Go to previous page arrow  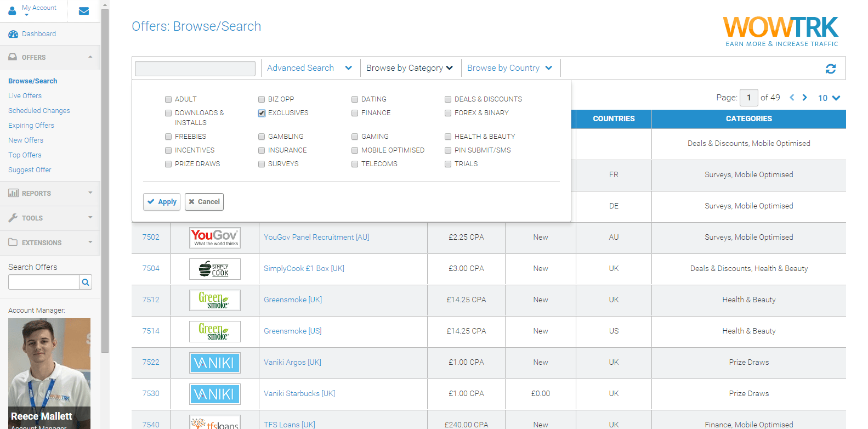[x=792, y=98]
